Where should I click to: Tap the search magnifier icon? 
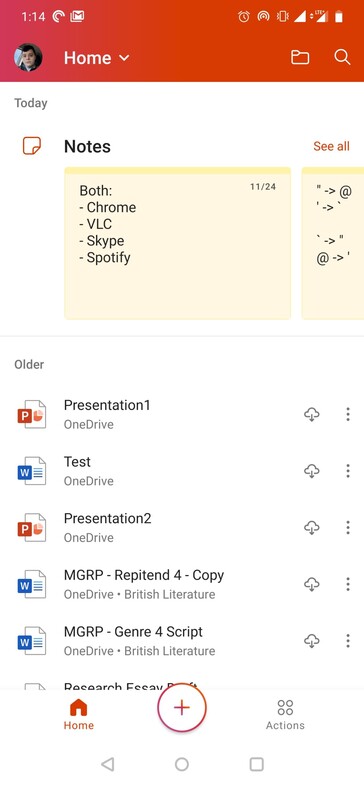coord(342,57)
